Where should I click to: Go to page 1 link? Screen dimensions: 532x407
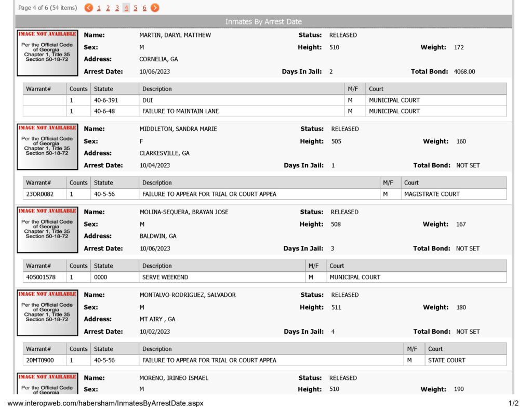coord(99,8)
